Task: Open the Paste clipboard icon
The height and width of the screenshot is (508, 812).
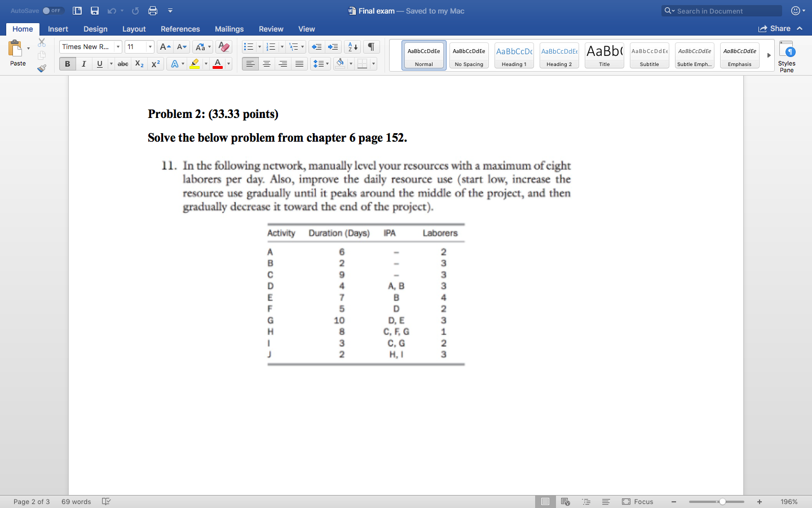Action: 15,49
